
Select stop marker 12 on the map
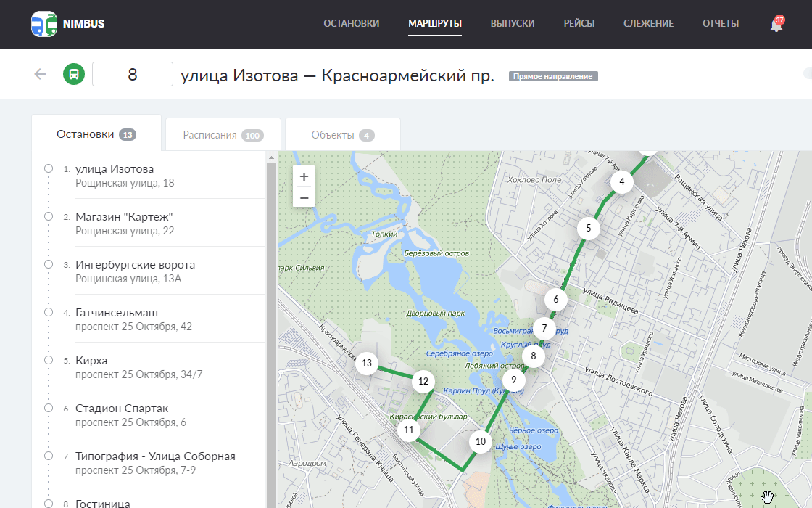423,382
